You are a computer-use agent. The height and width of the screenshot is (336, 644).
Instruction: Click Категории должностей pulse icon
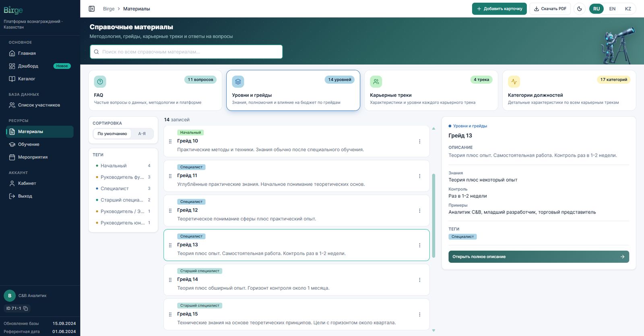(514, 82)
